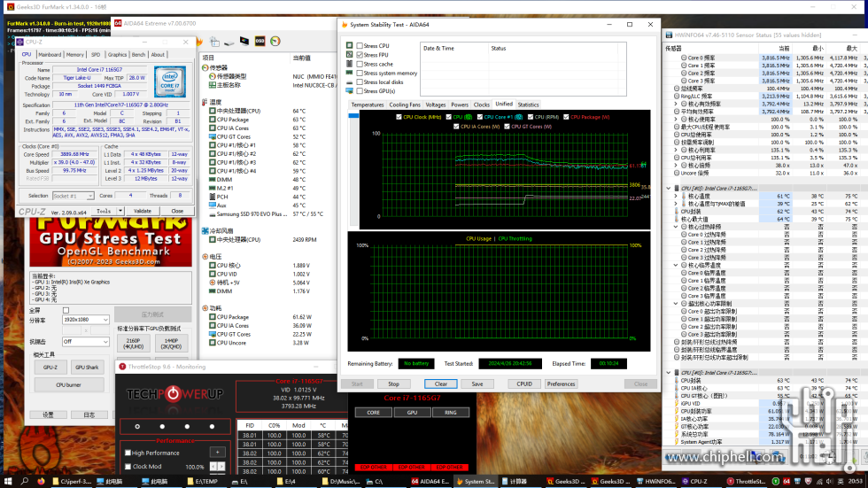Click the disk benchmark icon in AIDA64 toolbar

click(229, 42)
